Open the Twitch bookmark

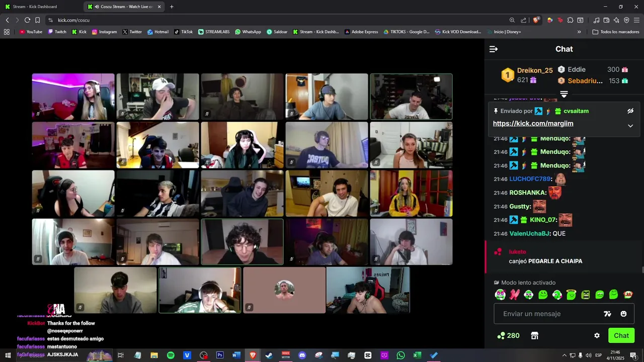(x=57, y=32)
